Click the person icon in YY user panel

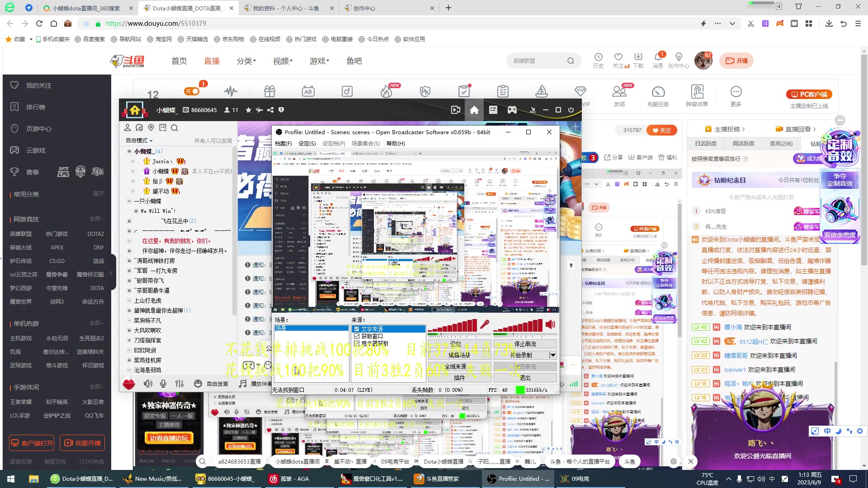coord(127,128)
